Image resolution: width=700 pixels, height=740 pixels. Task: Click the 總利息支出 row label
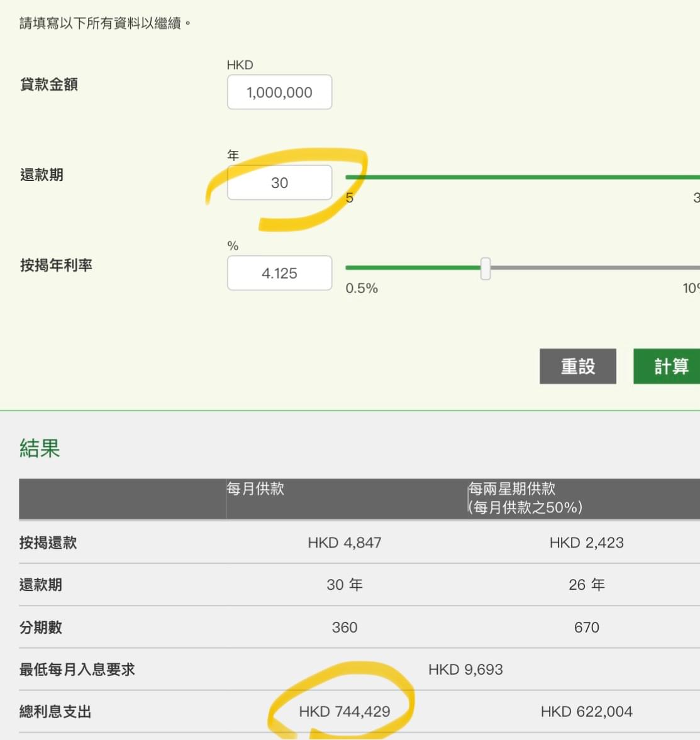pos(55,712)
